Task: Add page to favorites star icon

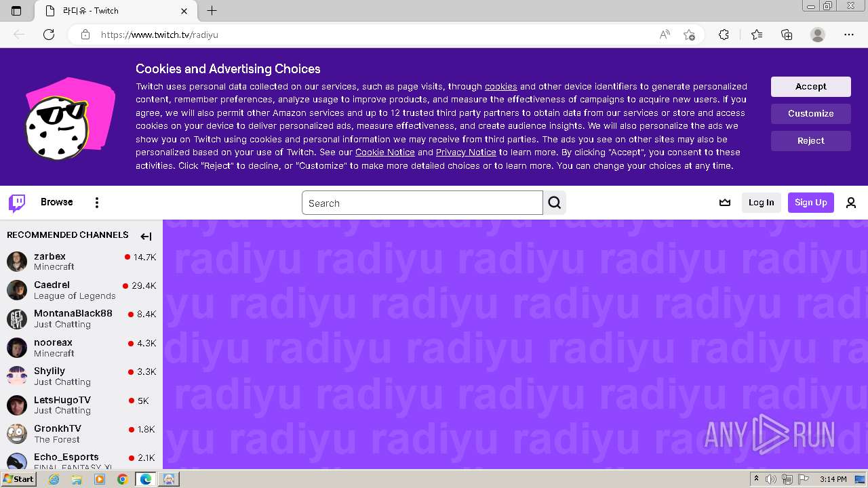Action: [x=689, y=35]
